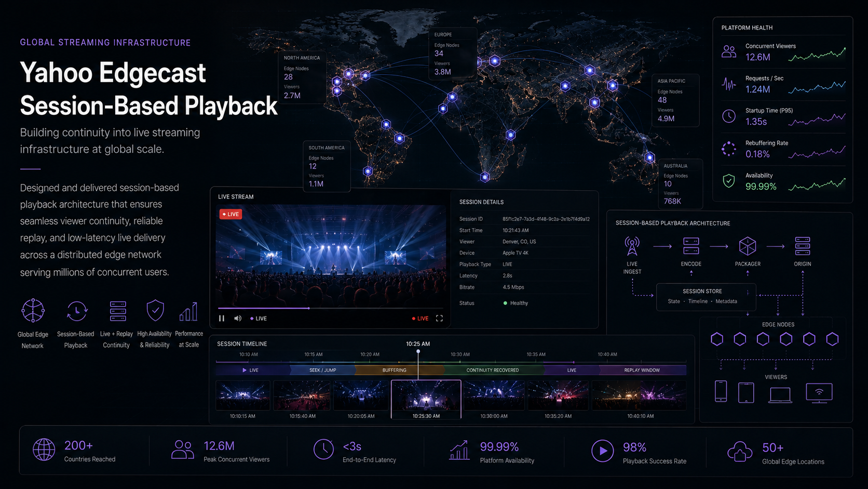Click the Peak Concurrent Viewers people icon

(x=182, y=450)
